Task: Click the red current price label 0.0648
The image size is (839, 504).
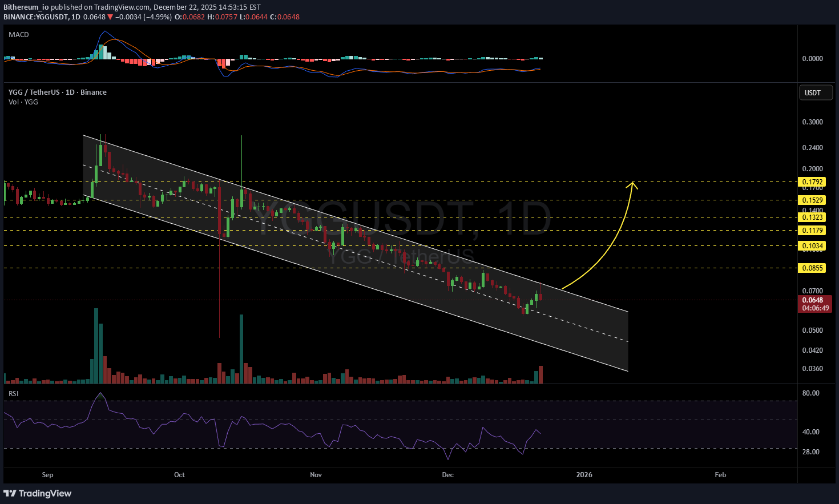Action: pyautogui.click(x=813, y=300)
